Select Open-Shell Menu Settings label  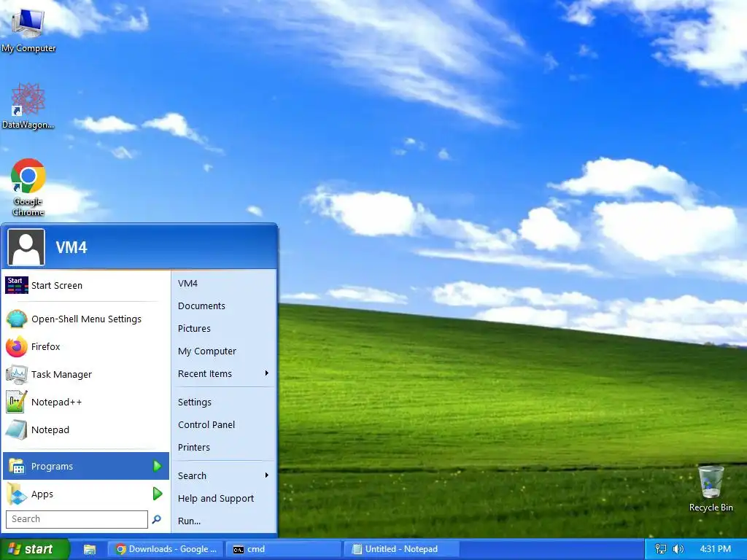(86, 319)
